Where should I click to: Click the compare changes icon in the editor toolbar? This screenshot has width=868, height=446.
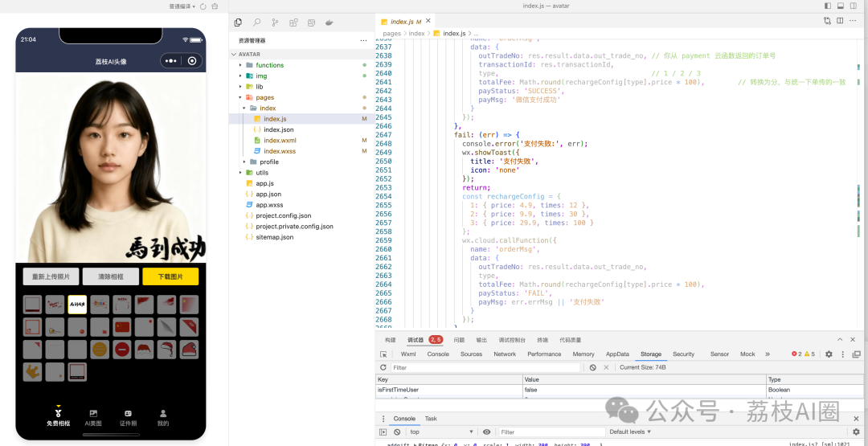pos(827,21)
